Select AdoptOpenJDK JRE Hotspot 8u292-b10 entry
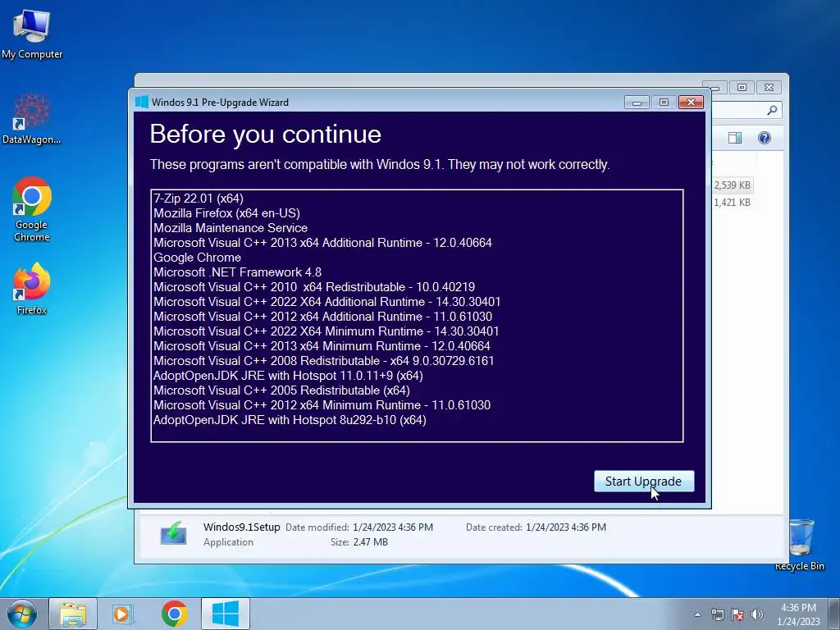The height and width of the screenshot is (630, 840). [290, 419]
